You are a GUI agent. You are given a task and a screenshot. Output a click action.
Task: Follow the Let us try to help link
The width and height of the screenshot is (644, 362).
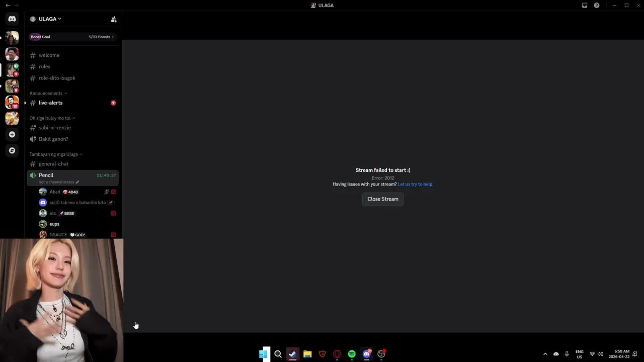[415, 185]
